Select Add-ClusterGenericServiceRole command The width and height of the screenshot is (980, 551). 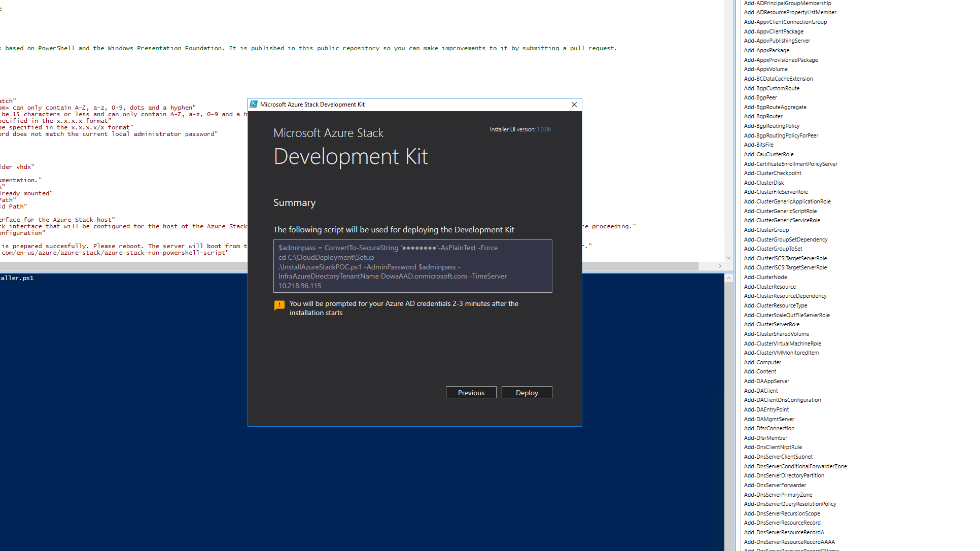[782, 220]
